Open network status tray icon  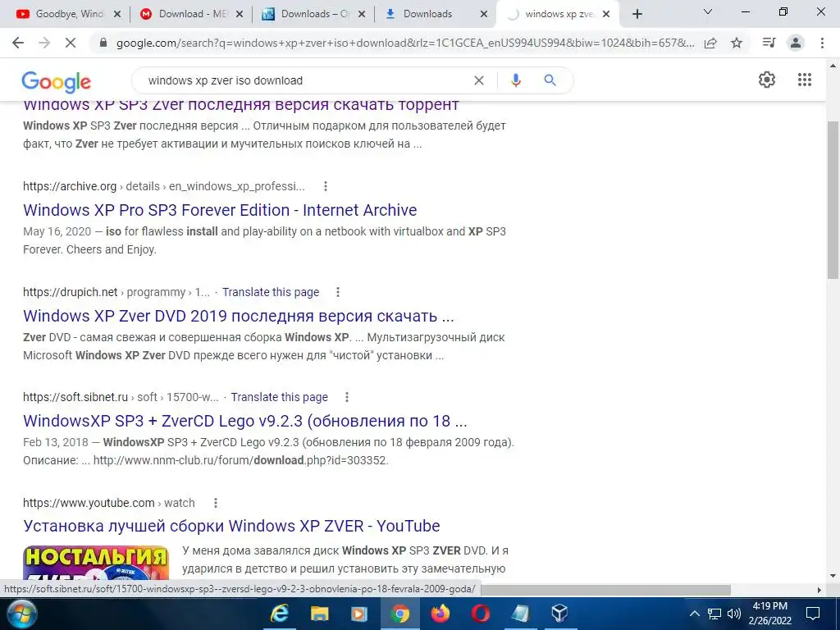(x=714, y=614)
